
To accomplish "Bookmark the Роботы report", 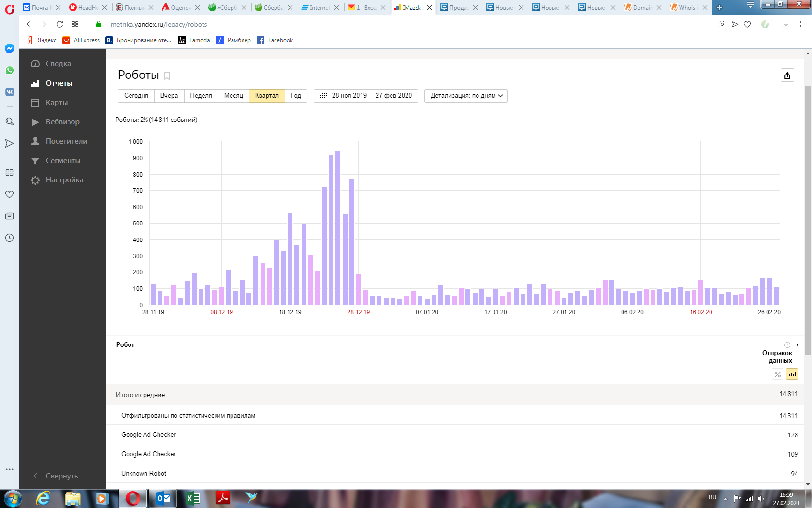I will (167, 76).
